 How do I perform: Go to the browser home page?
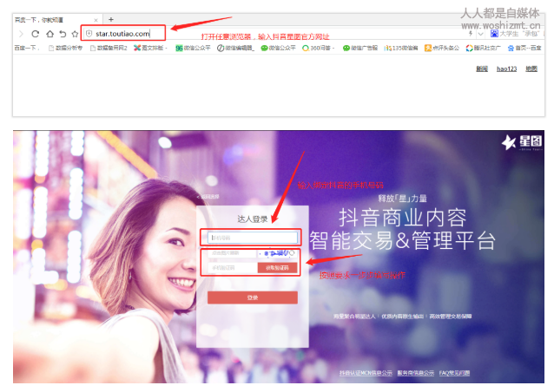pyautogui.click(x=49, y=34)
